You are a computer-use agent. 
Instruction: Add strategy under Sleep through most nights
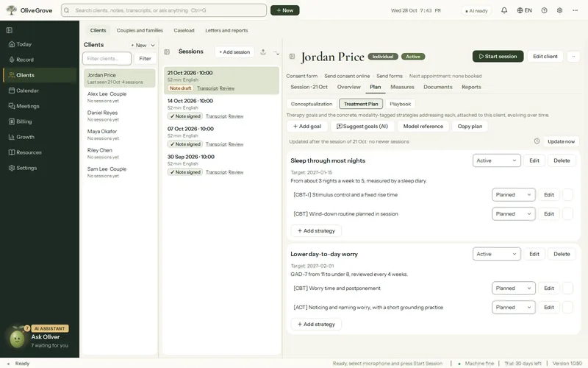316,231
